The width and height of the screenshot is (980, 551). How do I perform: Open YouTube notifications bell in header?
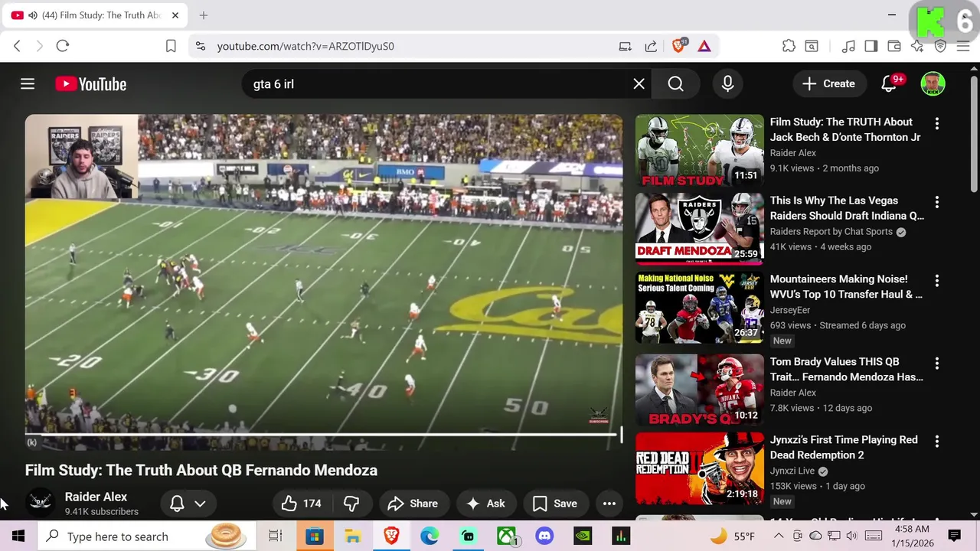pyautogui.click(x=889, y=84)
